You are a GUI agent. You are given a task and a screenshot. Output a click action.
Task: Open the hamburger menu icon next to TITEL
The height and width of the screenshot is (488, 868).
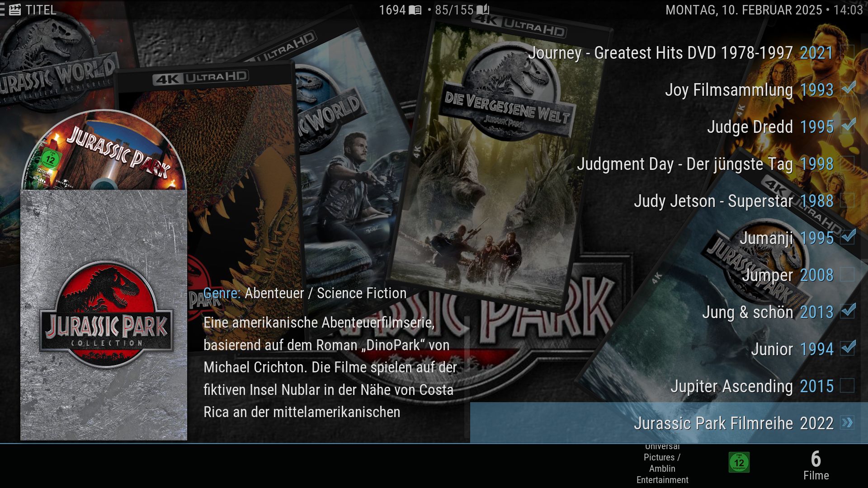[2, 10]
